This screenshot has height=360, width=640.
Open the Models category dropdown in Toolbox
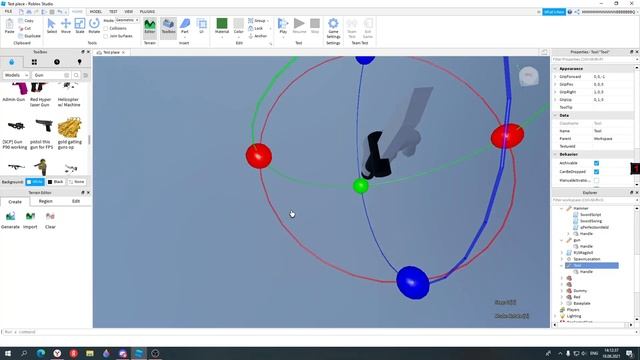pos(16,75)
